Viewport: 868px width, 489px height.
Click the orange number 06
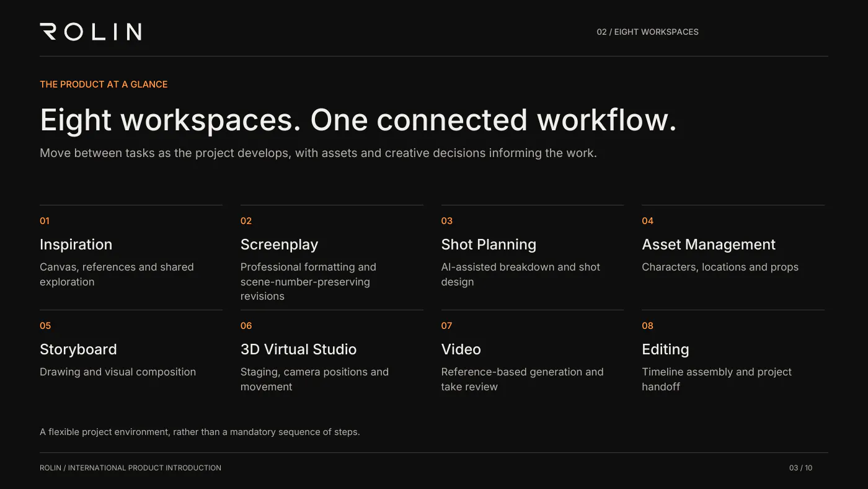point(246,326)
